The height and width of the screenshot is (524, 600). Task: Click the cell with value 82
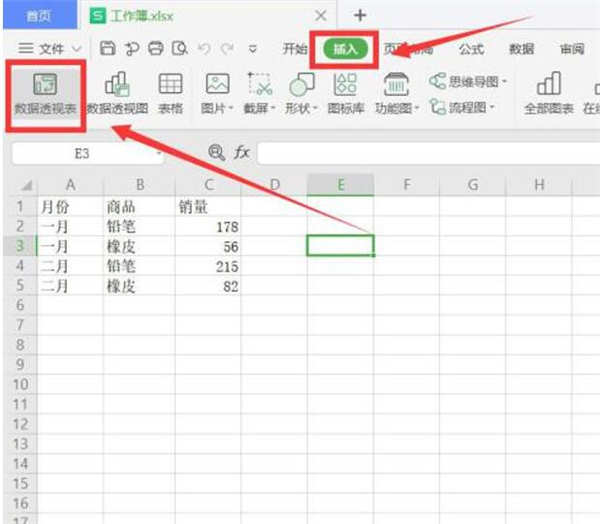click(208, 286)
